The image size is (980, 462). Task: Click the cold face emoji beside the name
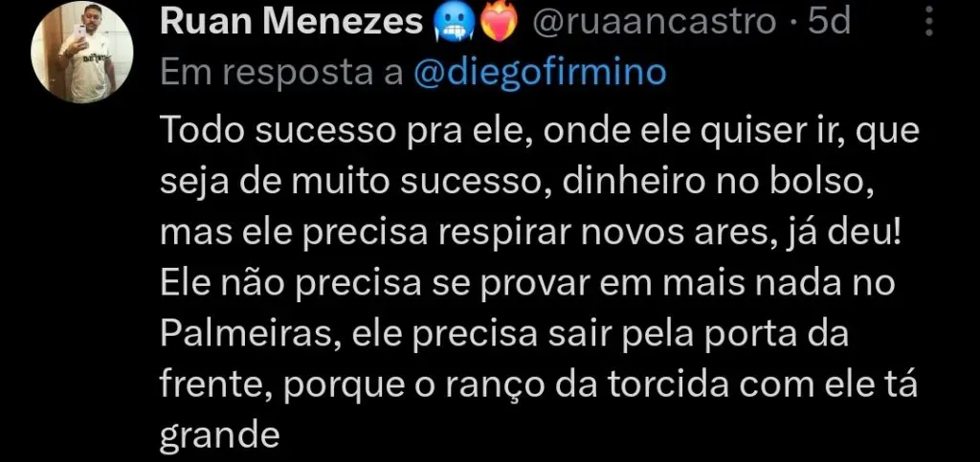(452, 23)
